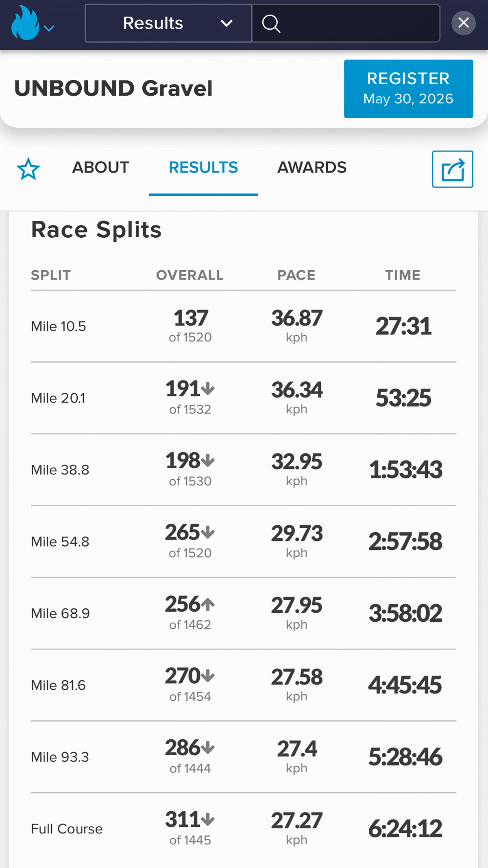Click the blue flame logo icon

(x=25, y=23)
